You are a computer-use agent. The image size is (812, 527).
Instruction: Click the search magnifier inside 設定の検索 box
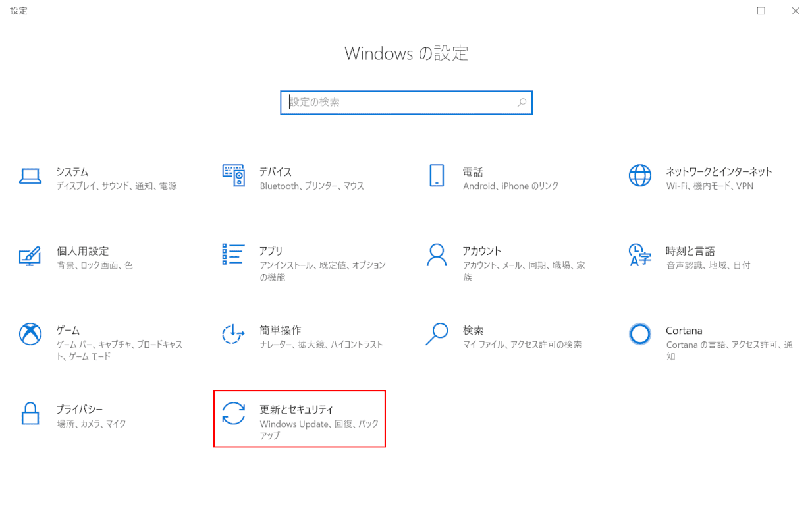(522, 103)
